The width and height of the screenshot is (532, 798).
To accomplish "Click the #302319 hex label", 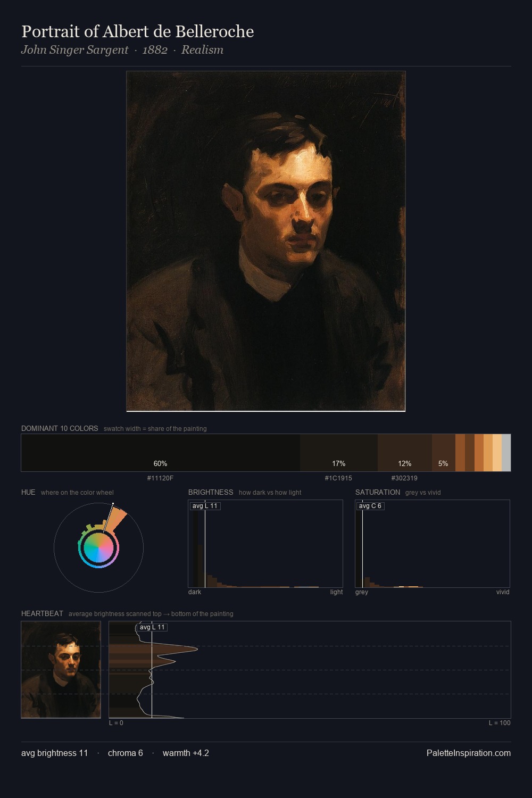I will (x=404, y=478).
